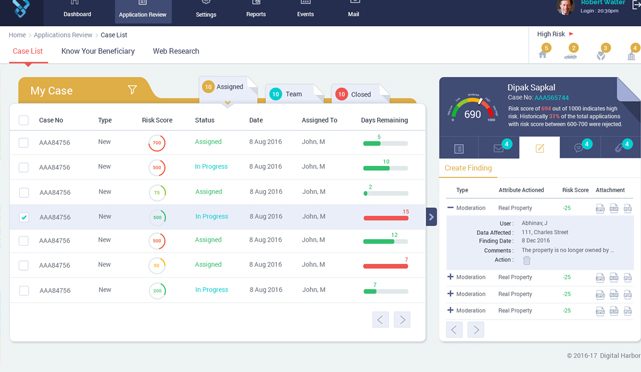Go to next page of findings list
Viewport: 641px width, 372px height.
[x=476, y=329]
